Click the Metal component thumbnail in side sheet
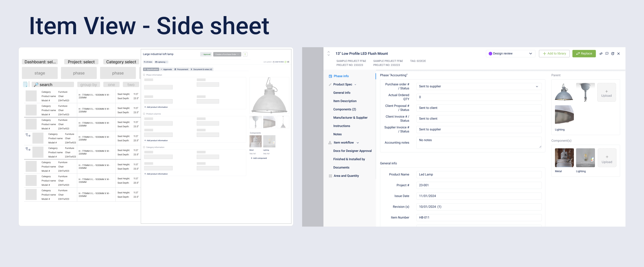The height and width of the screenshot is (267, 644). pos(564,158)
